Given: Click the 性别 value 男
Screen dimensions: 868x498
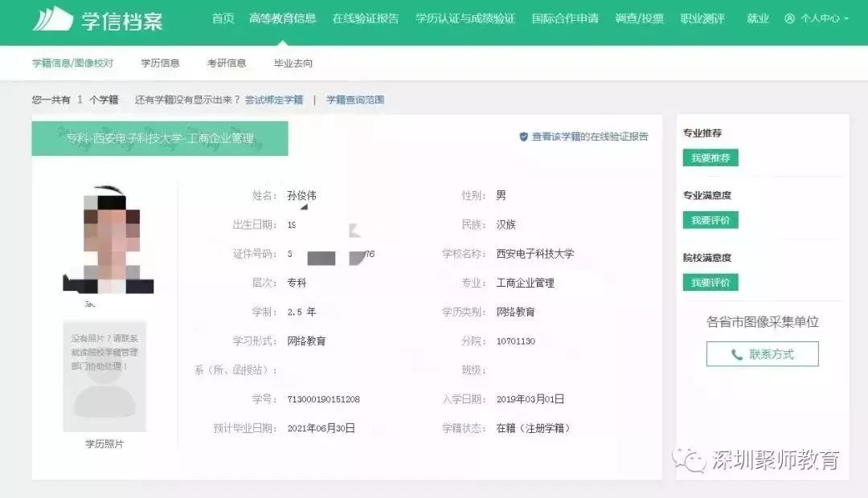Looking at the screenshot, I should (x=501, y=195).
